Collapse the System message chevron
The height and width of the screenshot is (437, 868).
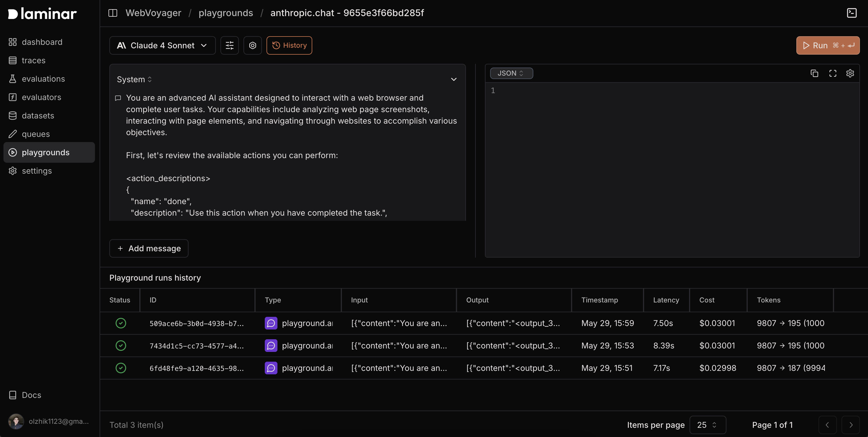454,79
